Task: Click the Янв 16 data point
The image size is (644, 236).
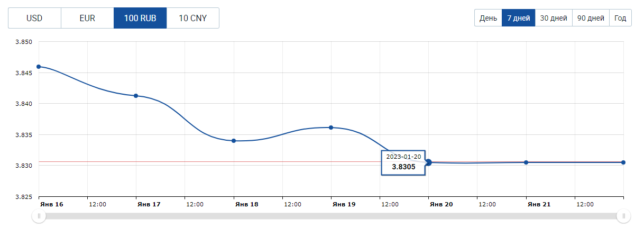Action: [x=39, y=67]
